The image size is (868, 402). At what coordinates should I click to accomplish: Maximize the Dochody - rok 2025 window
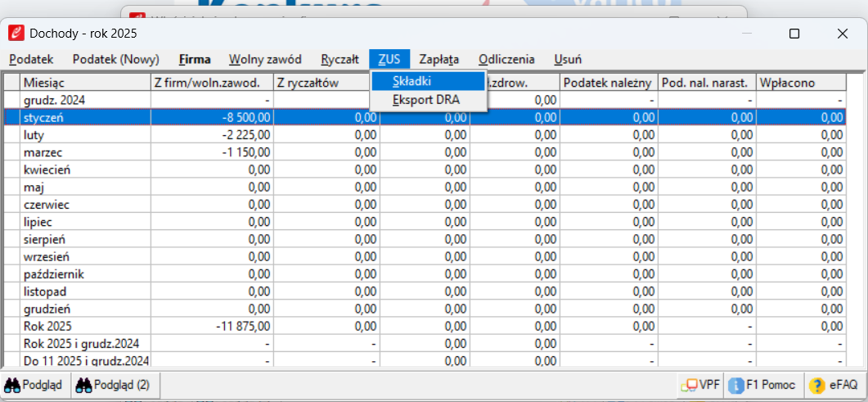[x=794, y=34]
